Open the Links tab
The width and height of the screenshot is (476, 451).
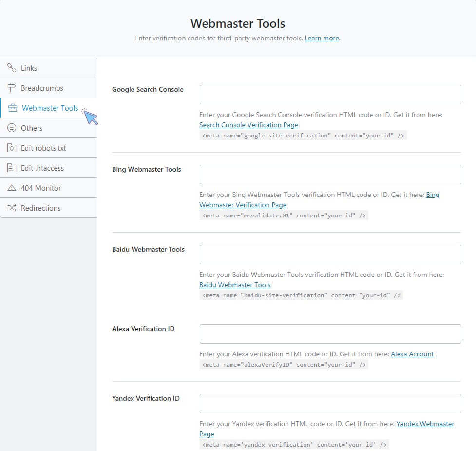49,68
